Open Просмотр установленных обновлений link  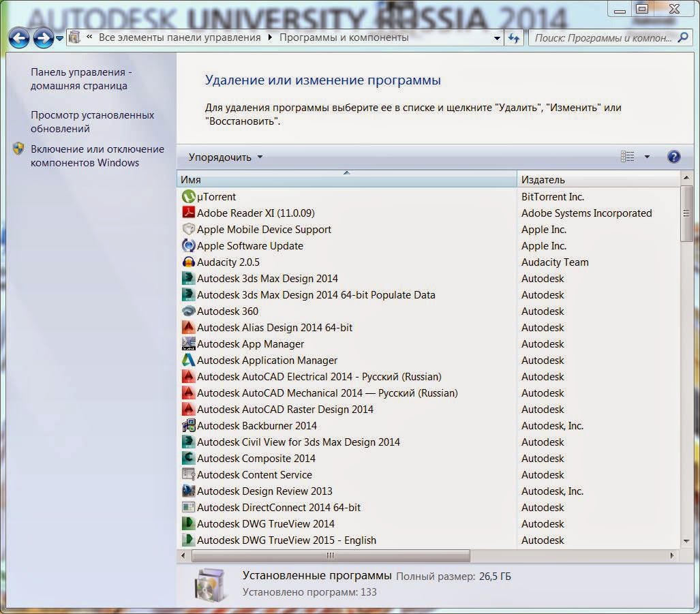[x=93, y=122]
